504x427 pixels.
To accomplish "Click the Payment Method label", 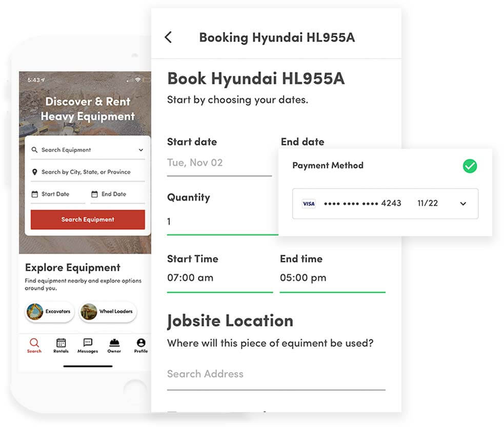I will [x=328, y=165].
